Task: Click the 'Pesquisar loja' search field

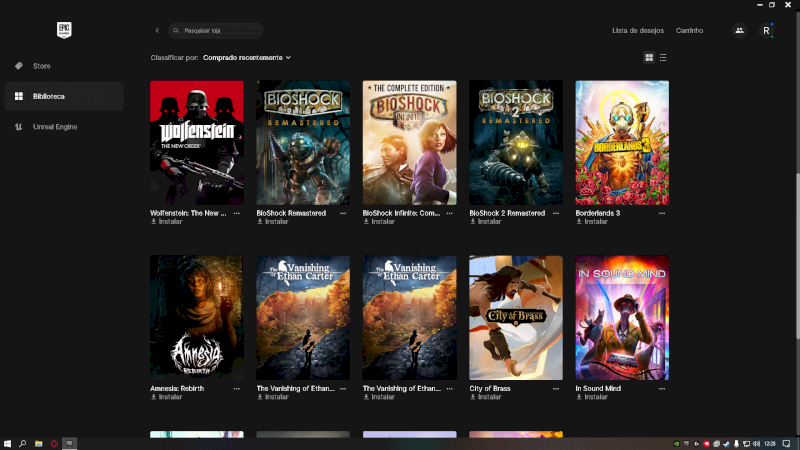Action: tap(220, 31)
